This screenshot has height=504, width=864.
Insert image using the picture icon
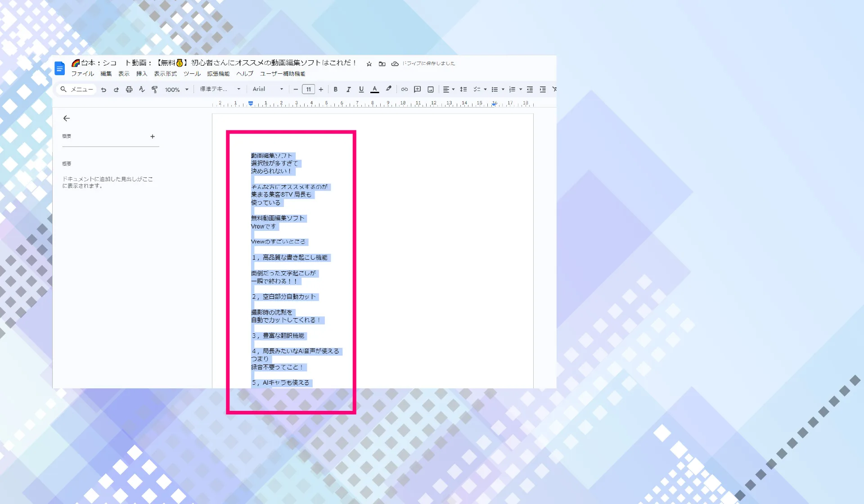coord(431,90)
